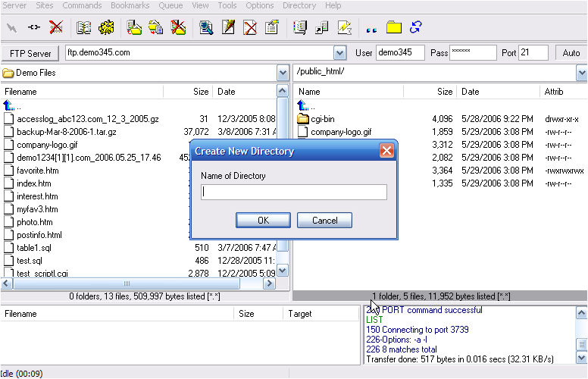Click the reconnect plug icon in toolbar
The width and height of the screenshot is (588, 379).
pos(34,27)
